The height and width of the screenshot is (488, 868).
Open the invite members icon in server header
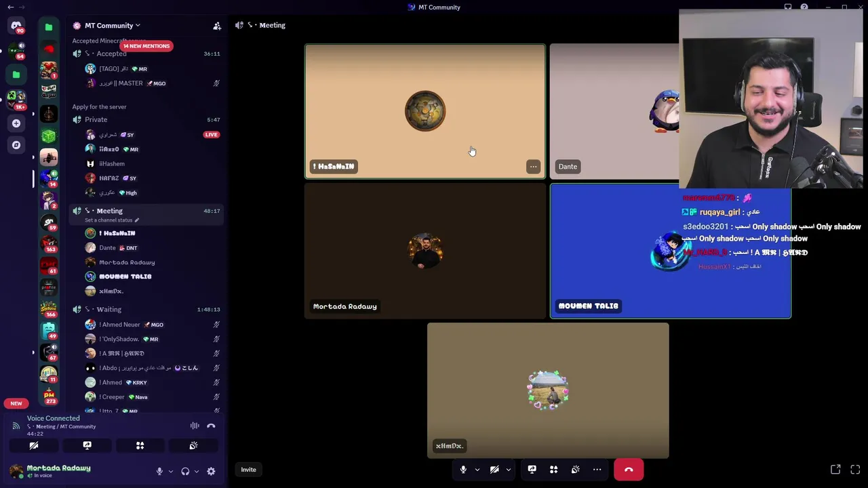tap(217, 26)
